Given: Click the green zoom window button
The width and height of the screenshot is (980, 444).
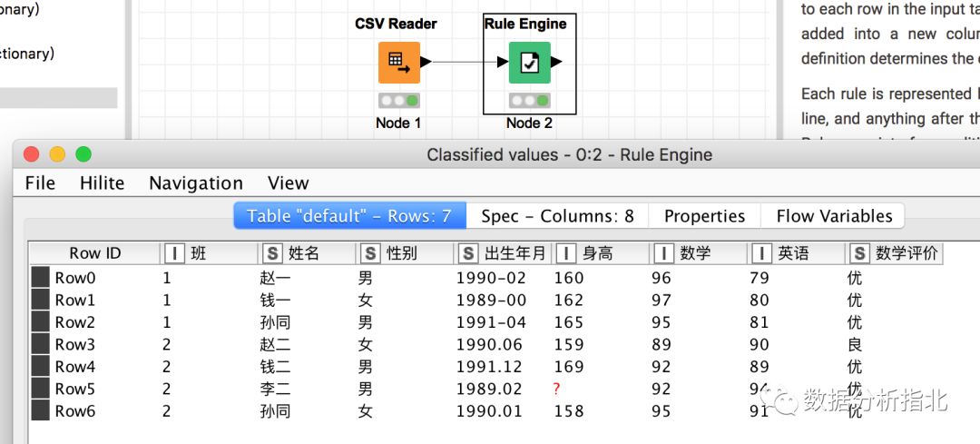Looking at the screenshot, I should click(x=83, y=153).
